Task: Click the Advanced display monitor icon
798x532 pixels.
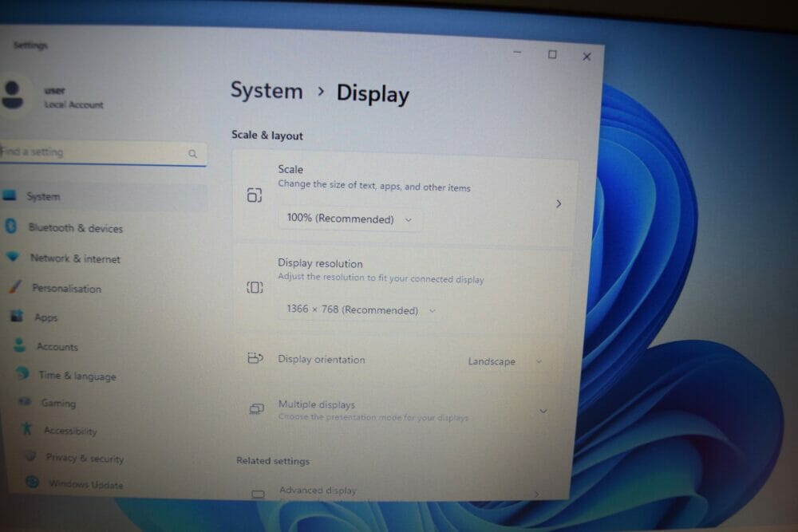Action: pos(258,494)
